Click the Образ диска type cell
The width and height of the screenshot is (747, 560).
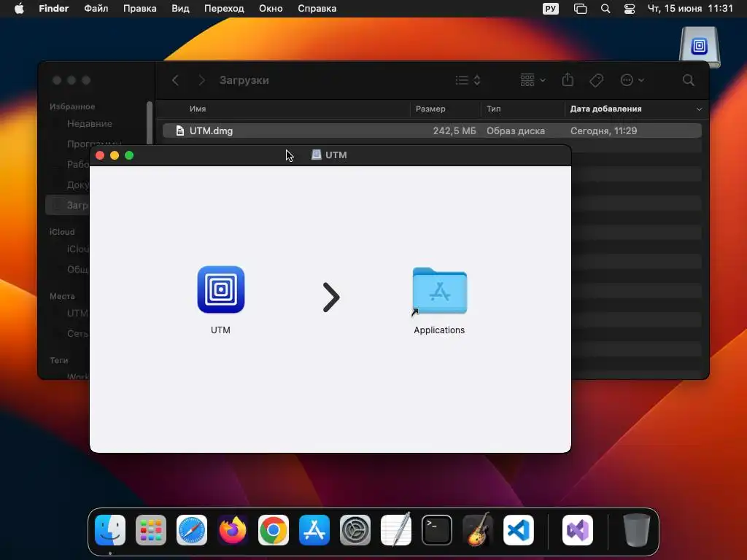click(x=516, y=131)
